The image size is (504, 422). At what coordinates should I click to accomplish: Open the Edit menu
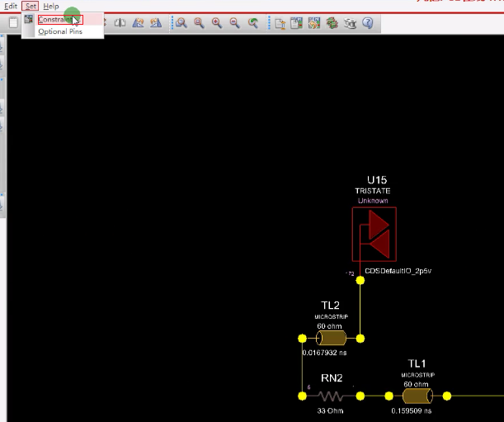tap(11, 6)
